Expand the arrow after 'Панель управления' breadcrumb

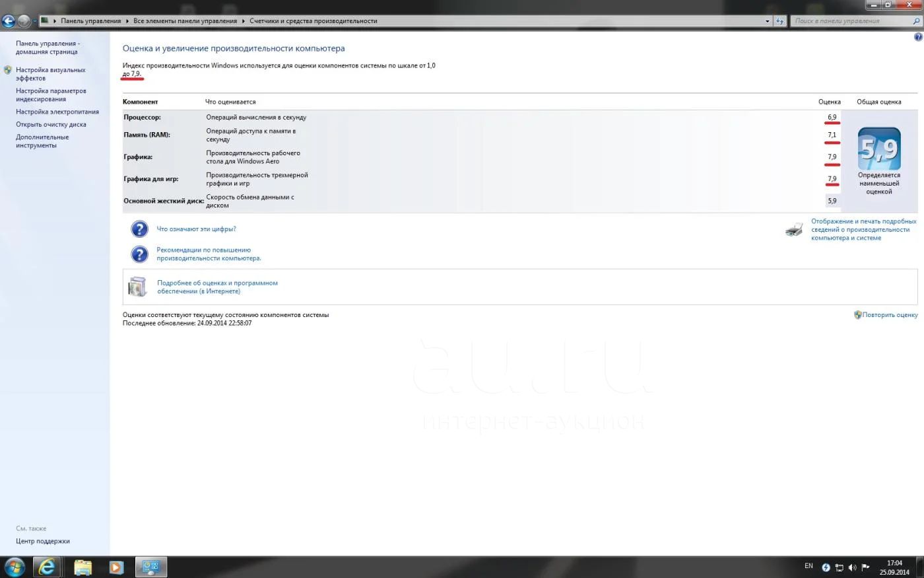127,21
